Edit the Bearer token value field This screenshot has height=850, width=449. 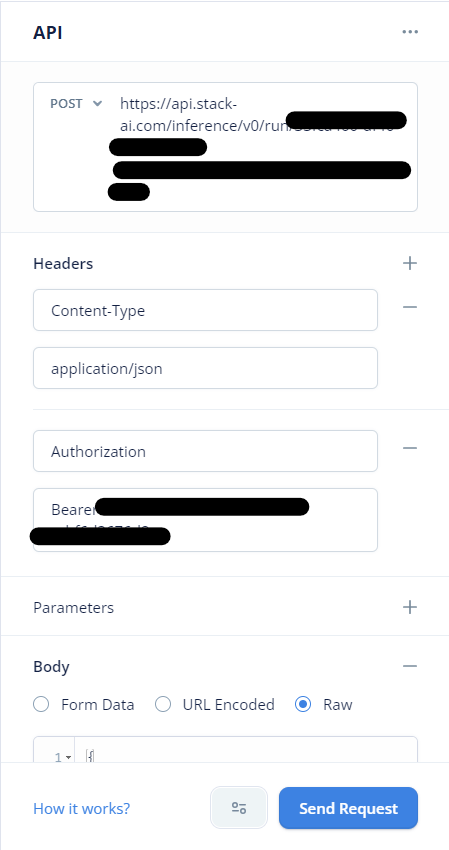[206, 520]
